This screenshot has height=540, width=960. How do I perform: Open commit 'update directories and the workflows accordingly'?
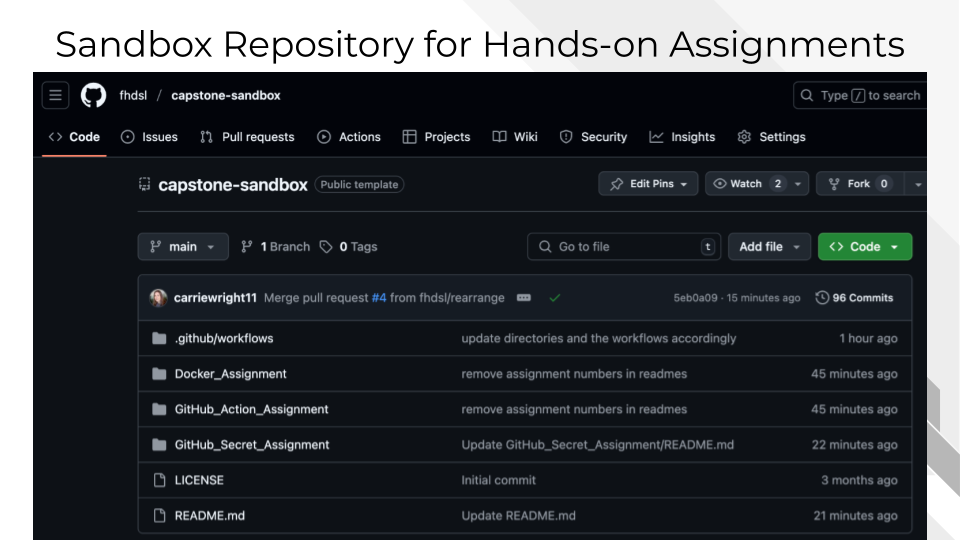599,339
